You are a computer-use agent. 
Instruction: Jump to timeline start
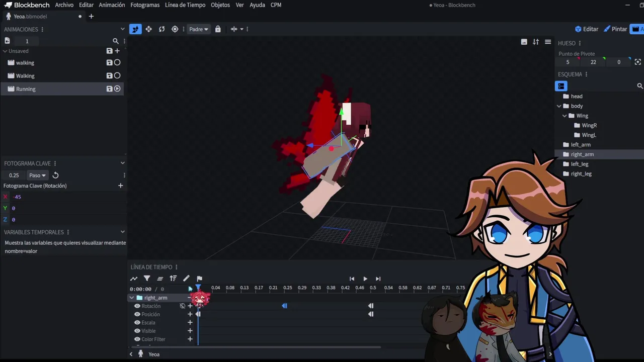tap(352, 279)
